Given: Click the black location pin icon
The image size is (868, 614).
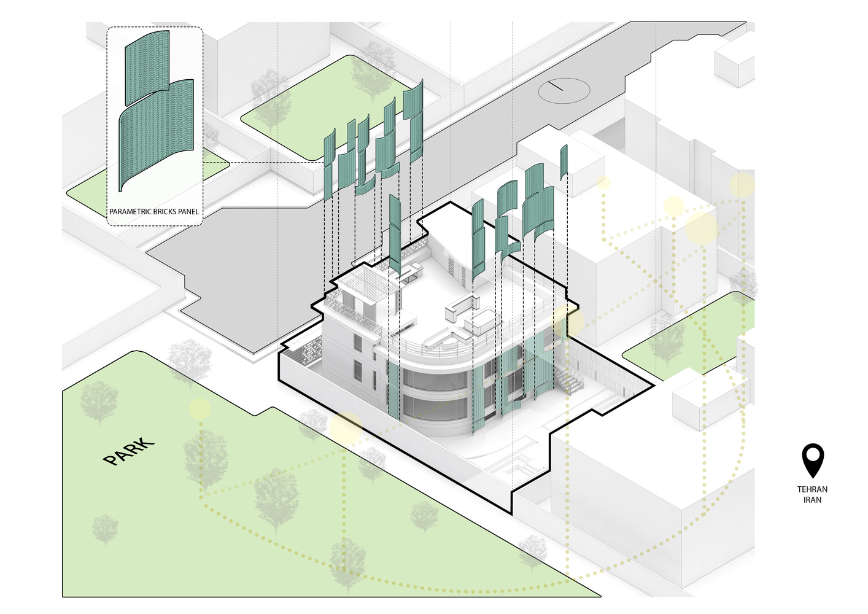Looking at the screenshot, I should point(813,459).
